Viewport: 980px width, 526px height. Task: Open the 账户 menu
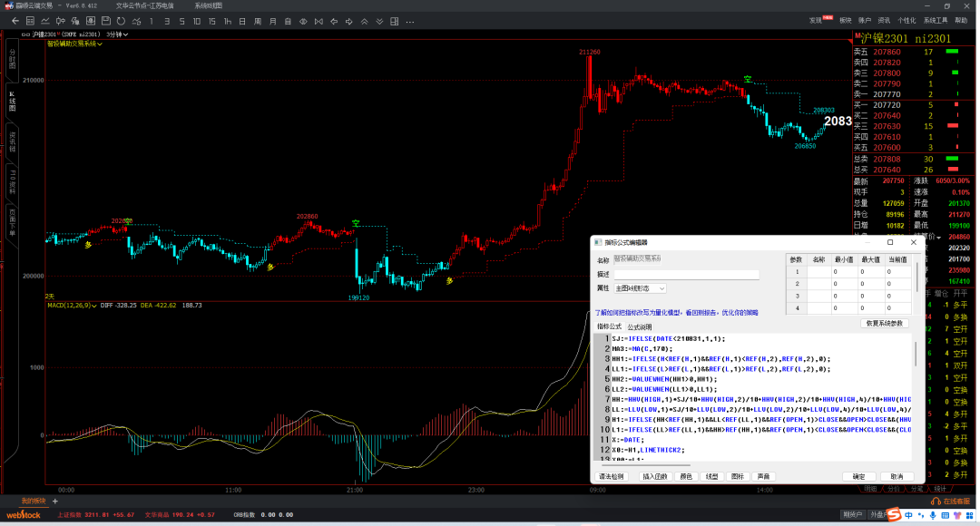(865, 21)
